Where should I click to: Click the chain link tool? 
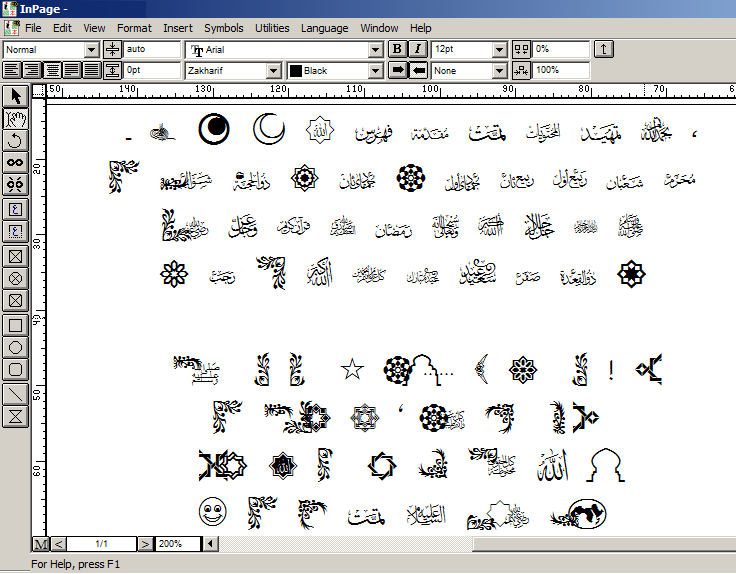[16, 163]
